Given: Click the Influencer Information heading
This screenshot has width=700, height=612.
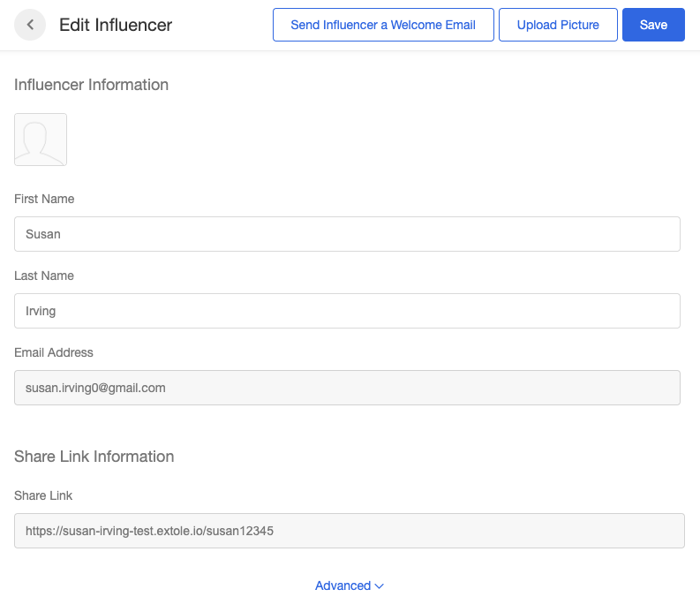Looking at the screenshot, I should pos(91,85).
